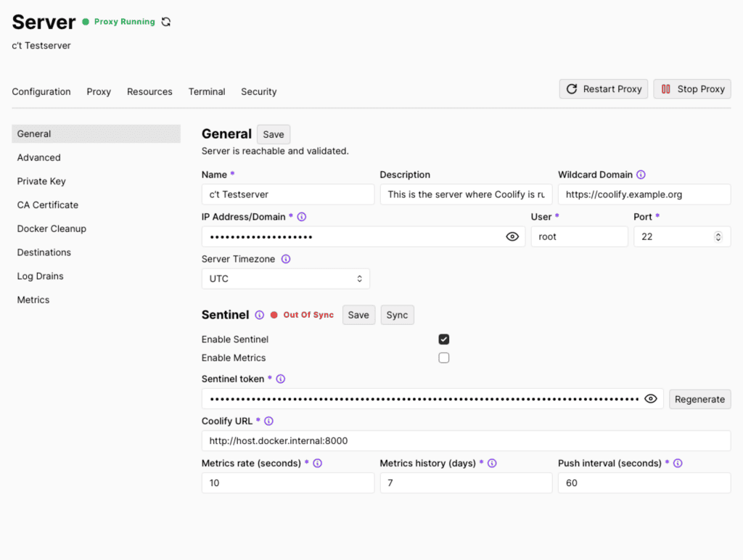
Task: Reveal the IP Address with the eye toggle
Action: click(x=512, y=236)
